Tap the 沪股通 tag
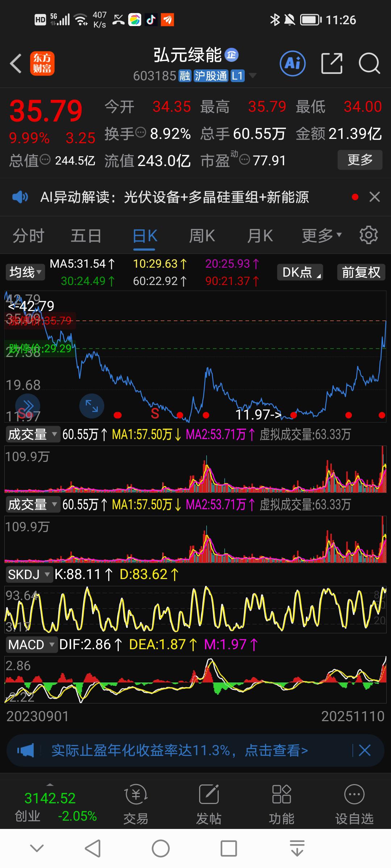The image size is (391, 868). coord(211,76)
